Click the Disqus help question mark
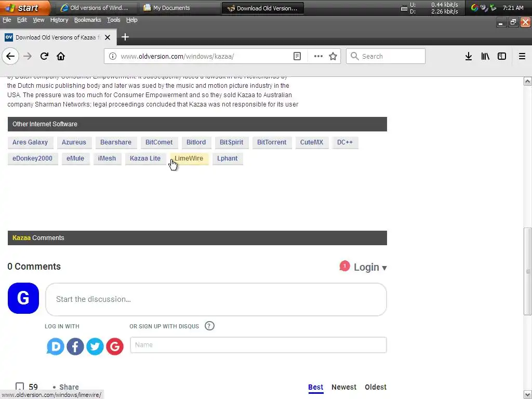 [x=209, y=326]
